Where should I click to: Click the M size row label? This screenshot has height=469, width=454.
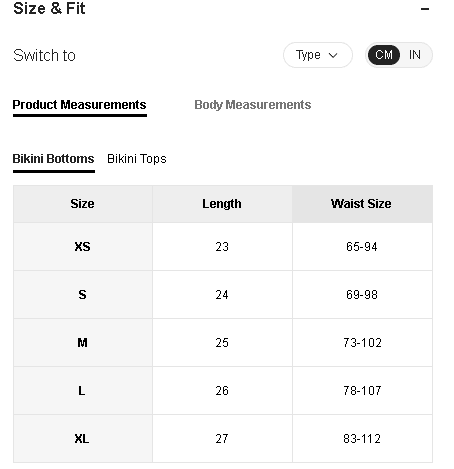click(x=82, y=343)
